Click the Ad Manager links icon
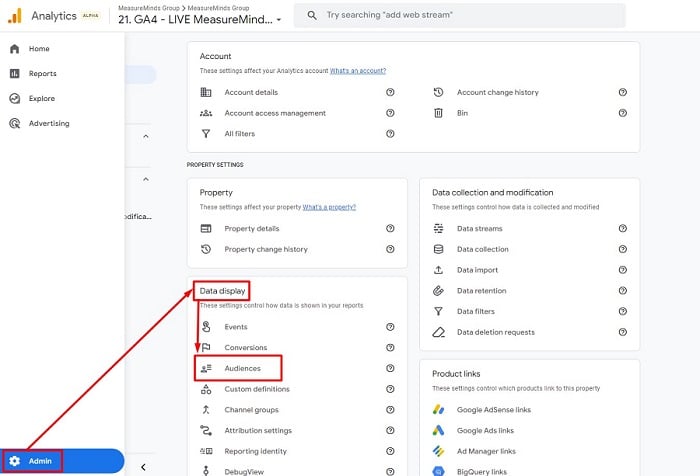700x476 pixels. 438,451
